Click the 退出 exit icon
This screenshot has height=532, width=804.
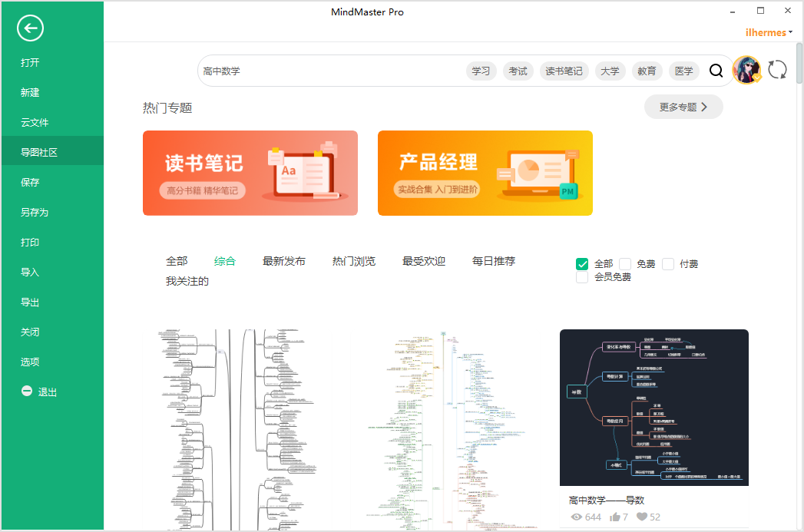pyautogui.click(x=27, y=392)
